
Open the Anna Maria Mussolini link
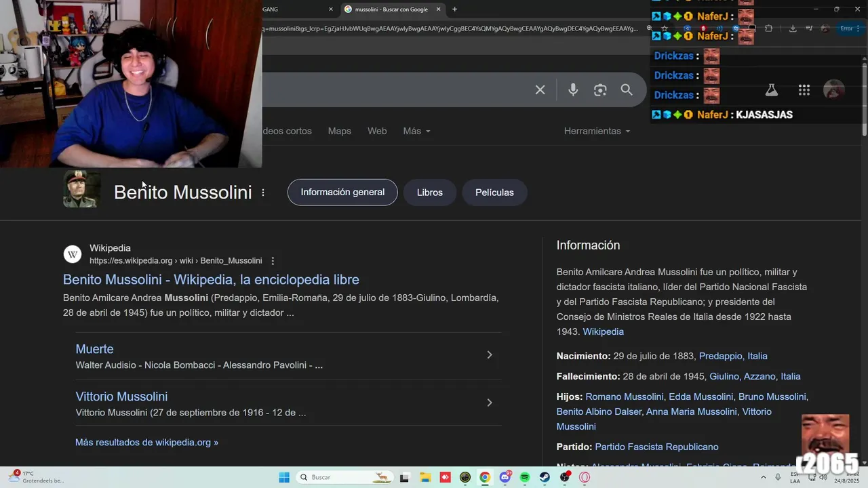692,411
